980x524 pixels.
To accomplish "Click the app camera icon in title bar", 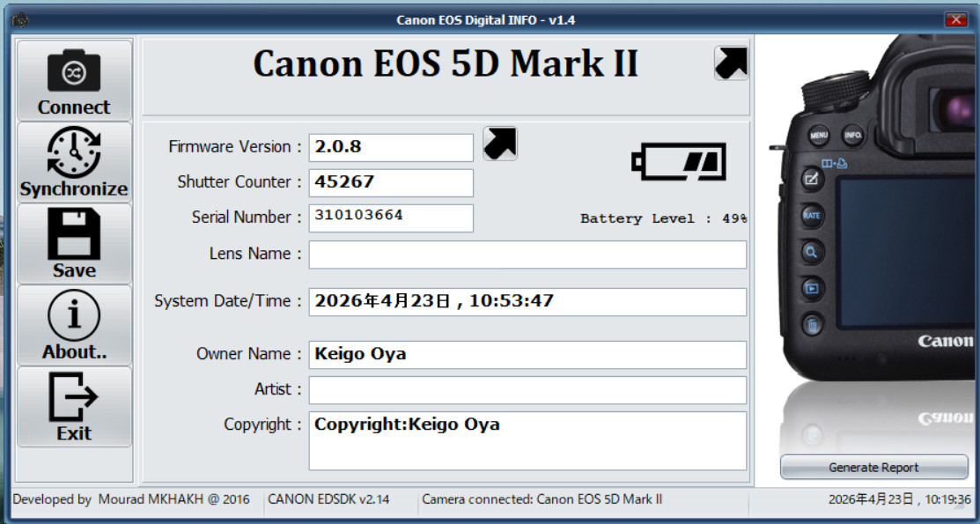I will pos(20,20).
